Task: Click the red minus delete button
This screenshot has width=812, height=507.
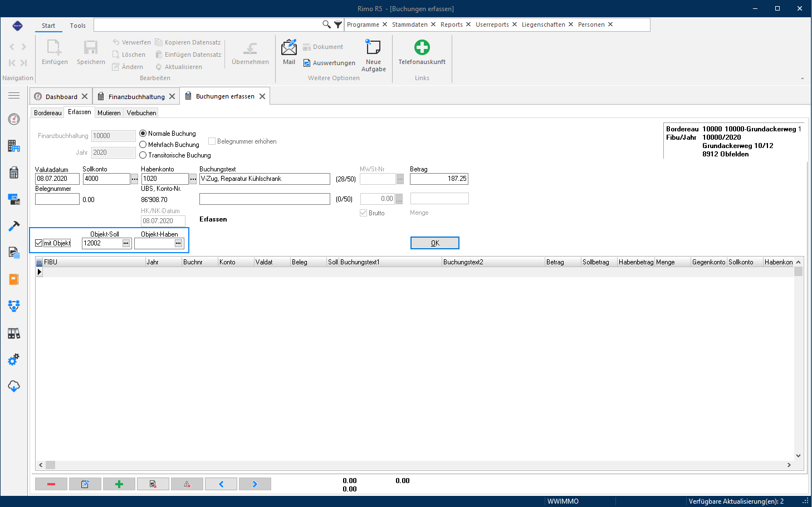Action: pos(51,484)
